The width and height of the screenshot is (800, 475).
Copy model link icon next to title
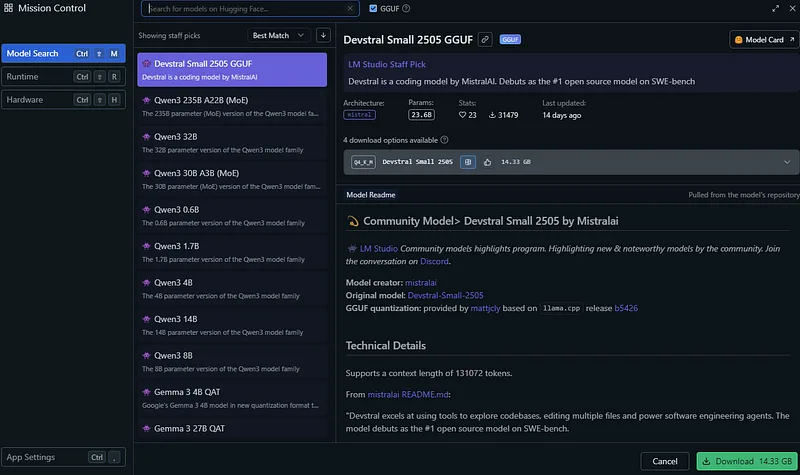click(485, 40)
